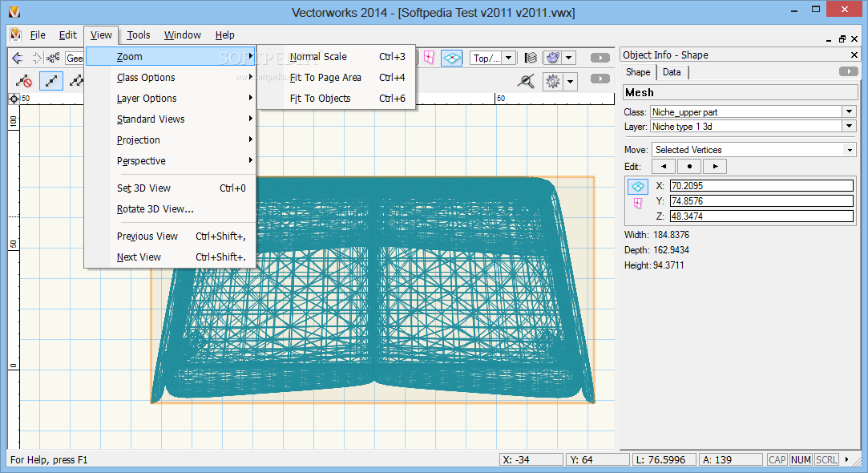Click grey arrow button in Object Info tabs
Image resolution: width=868 pixels, height=473 pixels.
pos(849,71)
